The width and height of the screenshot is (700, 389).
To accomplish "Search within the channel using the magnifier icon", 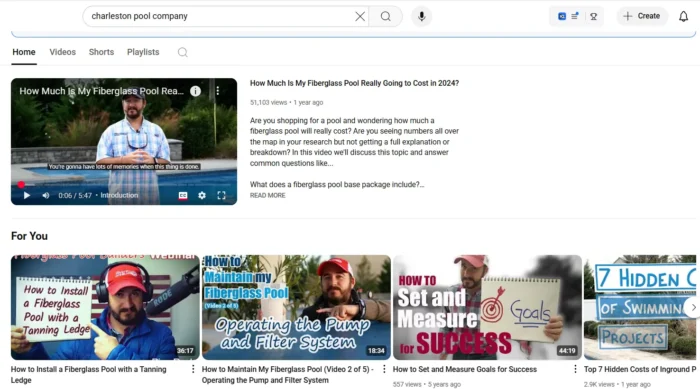I will (x=183, y=53).
